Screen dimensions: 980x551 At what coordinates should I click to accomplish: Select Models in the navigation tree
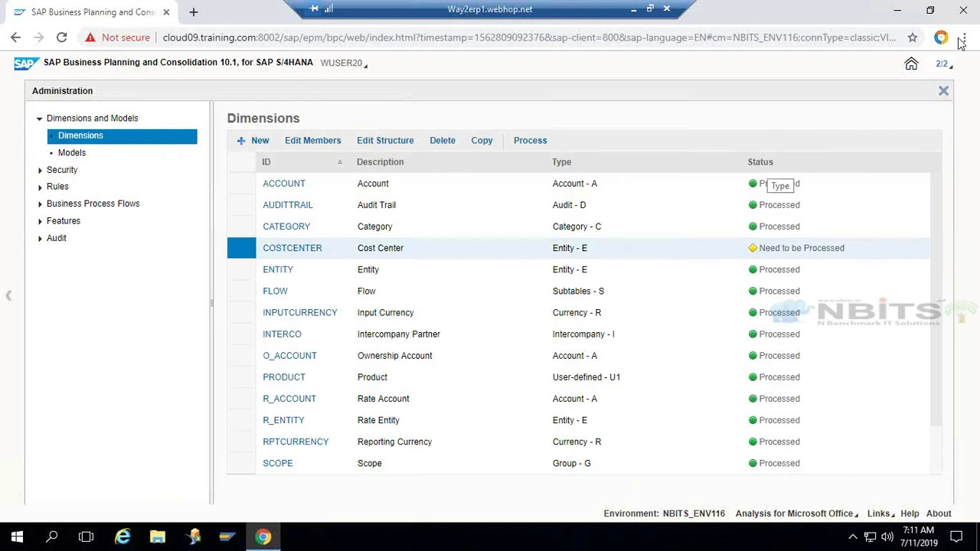pyautogui.click(x=72, y=153)
